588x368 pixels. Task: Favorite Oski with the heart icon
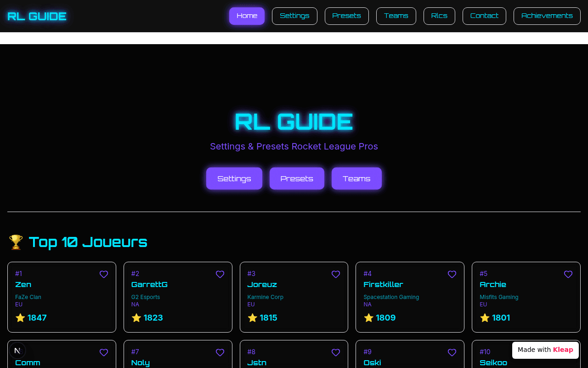click(x=452, y=353)
